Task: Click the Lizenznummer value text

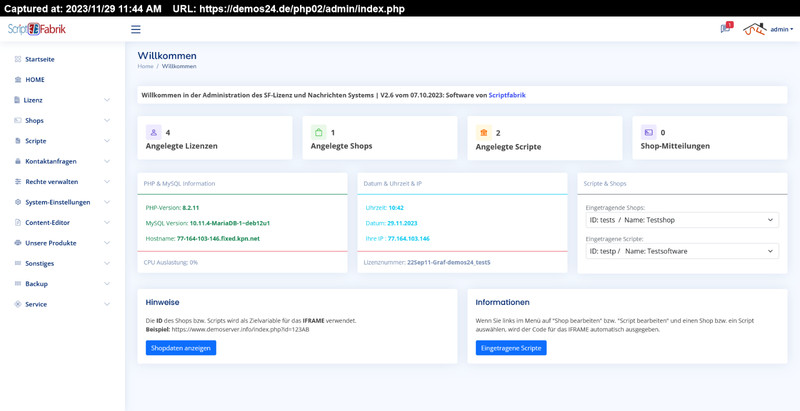Action: pyautogui.click(x=448, y=263)
